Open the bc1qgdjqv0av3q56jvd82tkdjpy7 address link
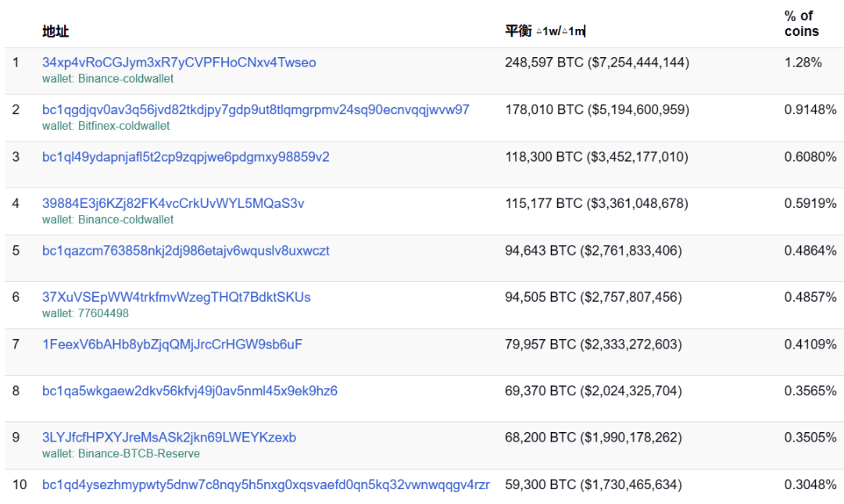Viewport: 844px width, 504px height. [x=256, y=110]
